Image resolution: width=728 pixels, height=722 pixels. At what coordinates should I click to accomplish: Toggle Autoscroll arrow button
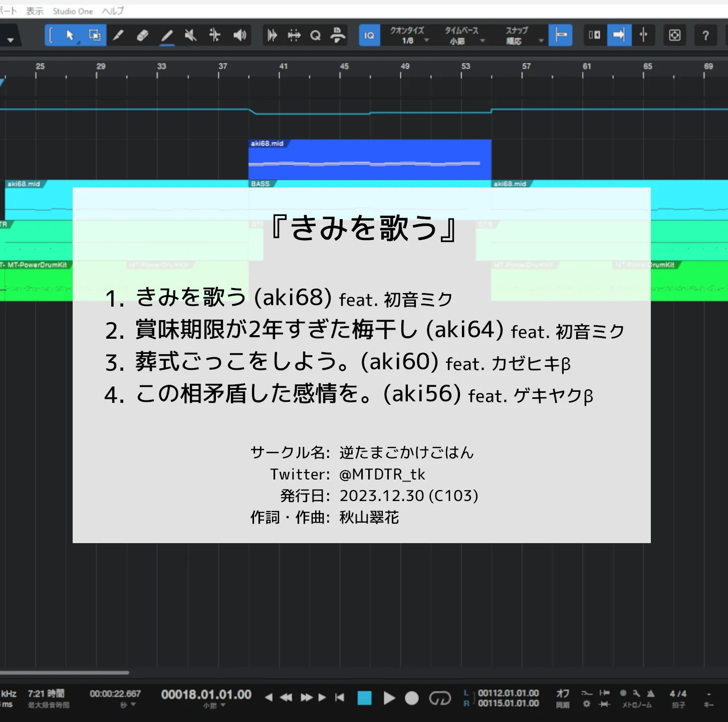619,35
